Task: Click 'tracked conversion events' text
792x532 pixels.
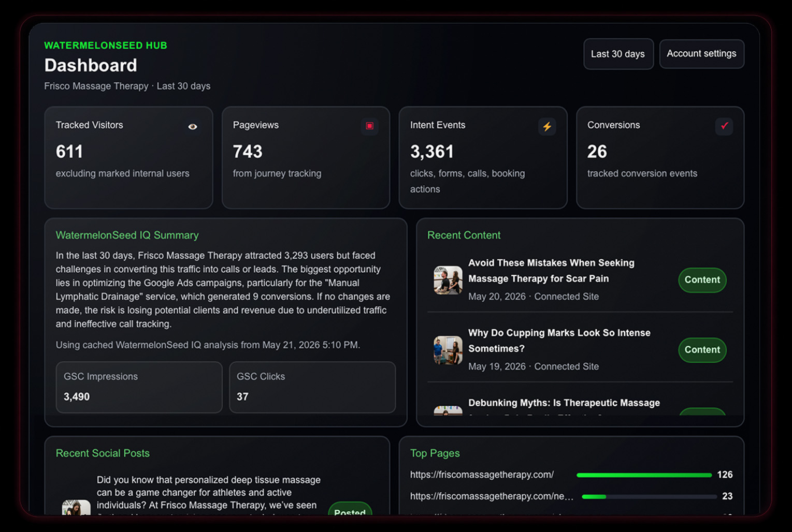Action: [642, 173]
